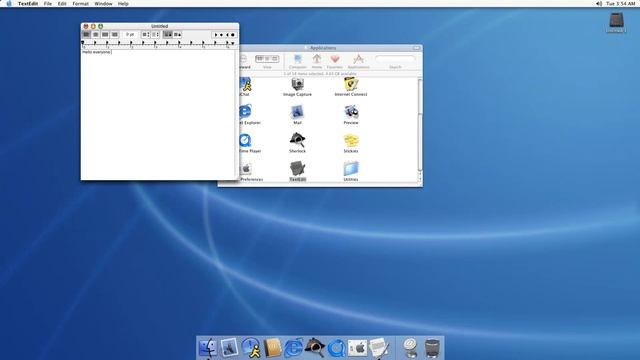Image resolution: width=640 pixels, height=360 pixels.
Task: Open the TextEdit application menu
Action: [28, 4]
